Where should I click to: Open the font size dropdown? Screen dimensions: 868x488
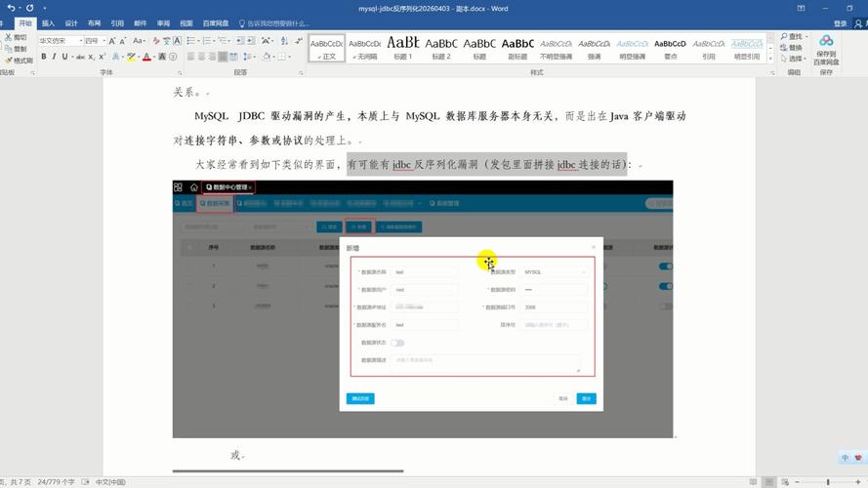tap(104, 41)
